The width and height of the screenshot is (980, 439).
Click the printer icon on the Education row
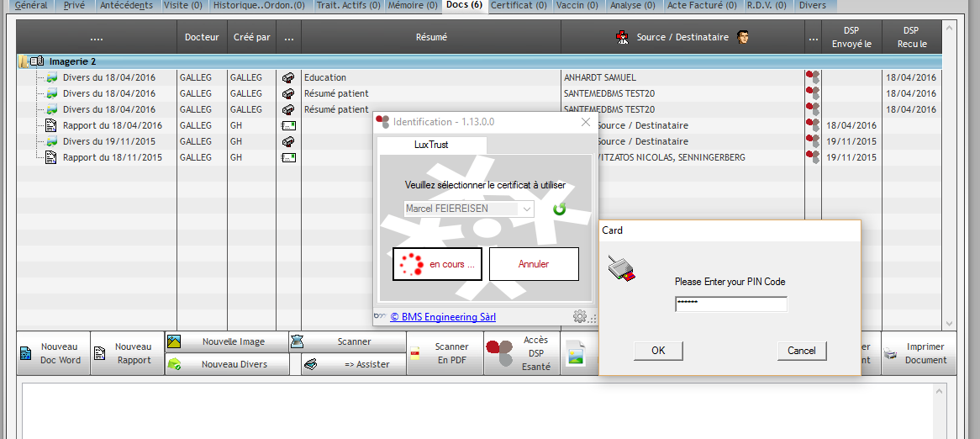(288, 77)
